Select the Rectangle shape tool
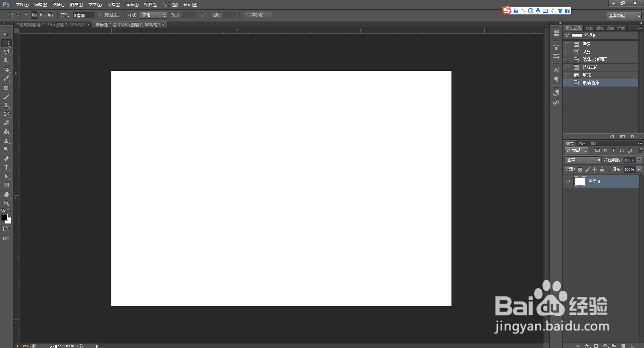 (6, 185)
